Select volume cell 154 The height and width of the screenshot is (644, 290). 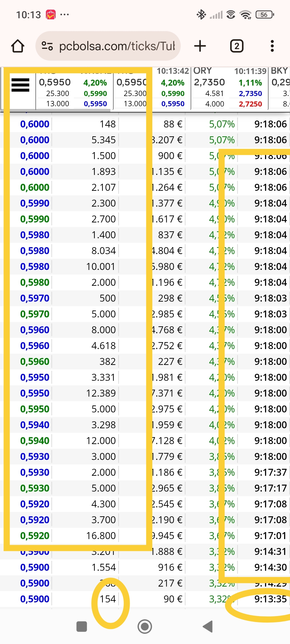click(108, 599)
